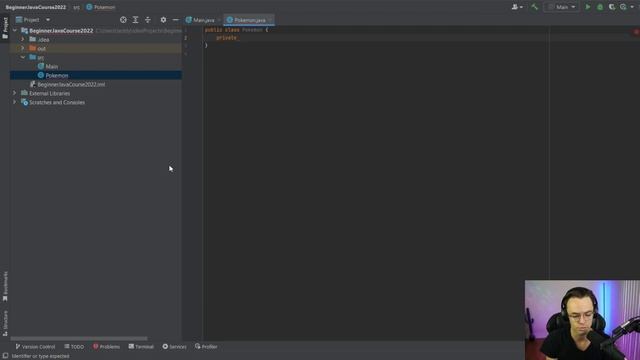The height and width of the screenshot is (360, 640).
Task: Click Pokemon in the breadcrumb bar
Action: point(104,7)
